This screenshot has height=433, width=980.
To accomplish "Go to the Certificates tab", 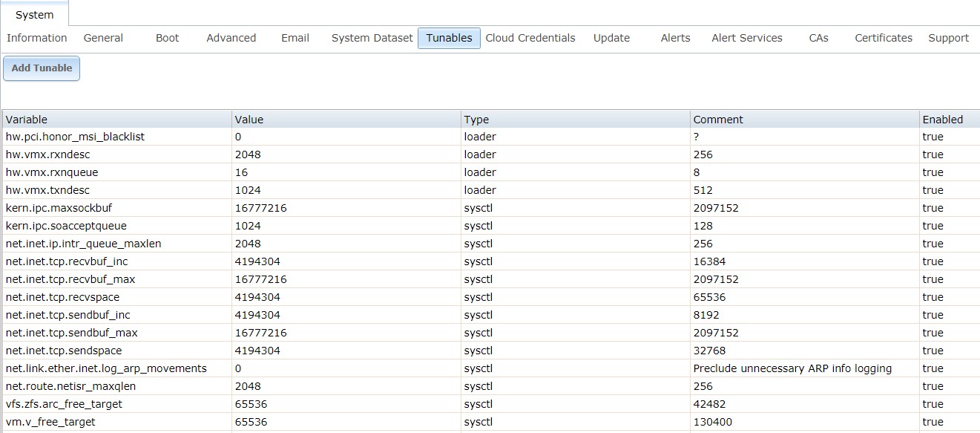I will click(884, 38).
